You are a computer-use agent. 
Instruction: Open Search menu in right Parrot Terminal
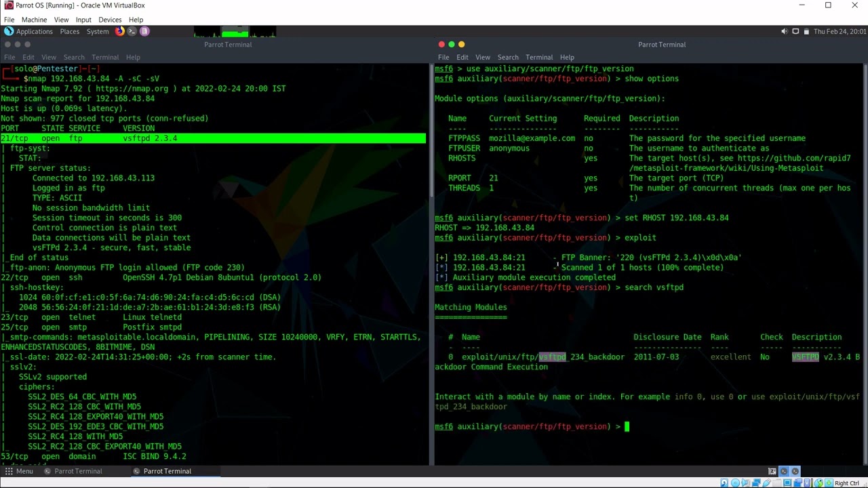pyautogui.click(x=508, y=57)
